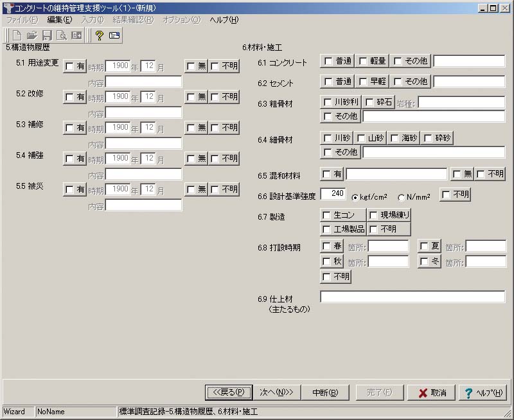Screen dimensions: 514x420
Task: Open the 結果確認(R) menu
Action: click(133, 20)
